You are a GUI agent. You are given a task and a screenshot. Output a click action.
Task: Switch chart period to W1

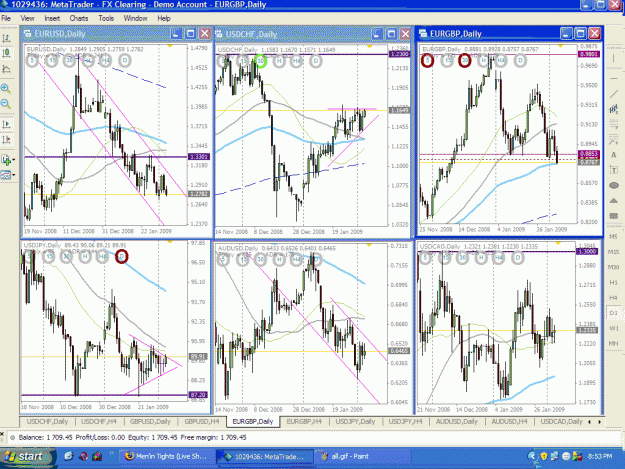[613, 328]
